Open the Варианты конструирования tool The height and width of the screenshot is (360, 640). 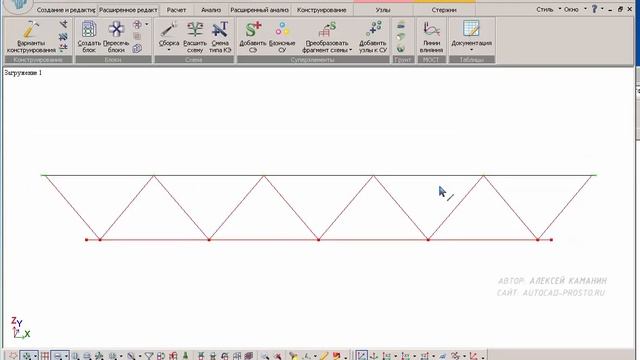[x=31, y=37]
